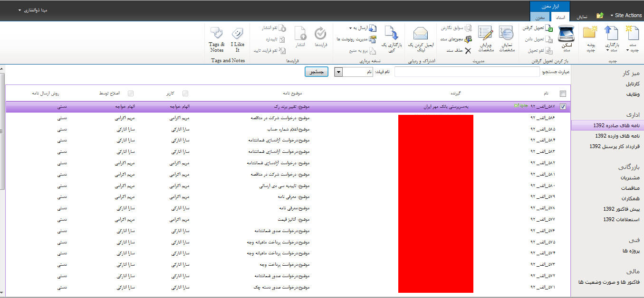Click the Check In (تحویل دادن) icon
The width and height of the screenshot is (644, 298).
549,39
